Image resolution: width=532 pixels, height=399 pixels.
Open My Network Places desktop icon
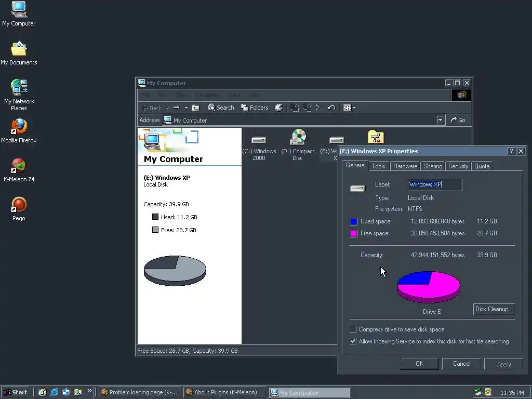(x=19, y=95)
